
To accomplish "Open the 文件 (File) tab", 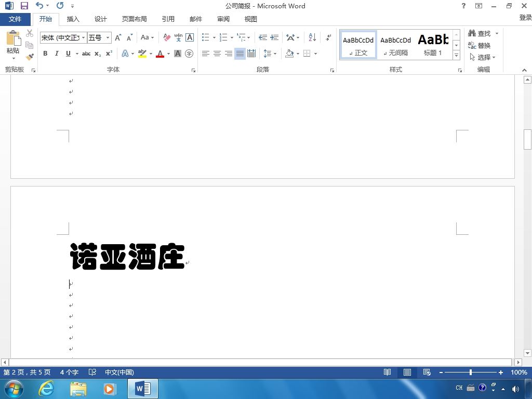I will [15, 19].
